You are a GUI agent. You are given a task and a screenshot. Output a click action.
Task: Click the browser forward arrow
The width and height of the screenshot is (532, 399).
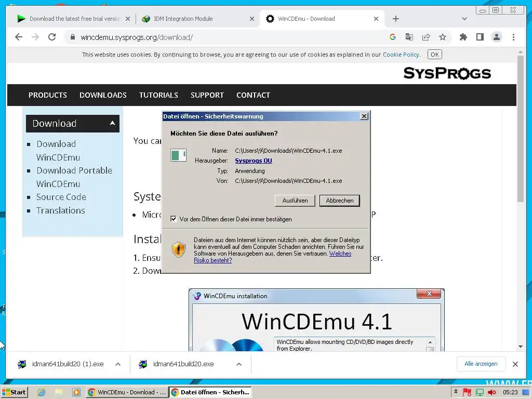(x=35, y=37)
